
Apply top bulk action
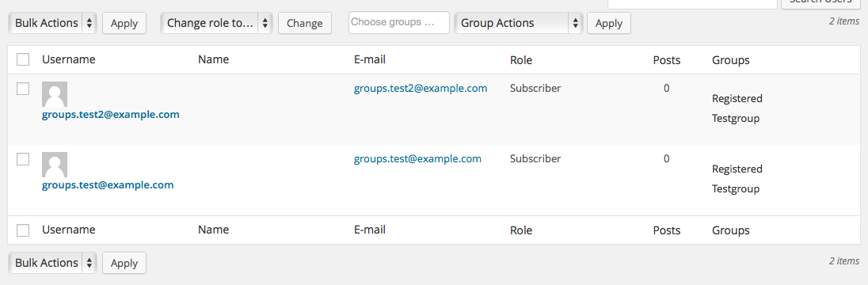124,23
